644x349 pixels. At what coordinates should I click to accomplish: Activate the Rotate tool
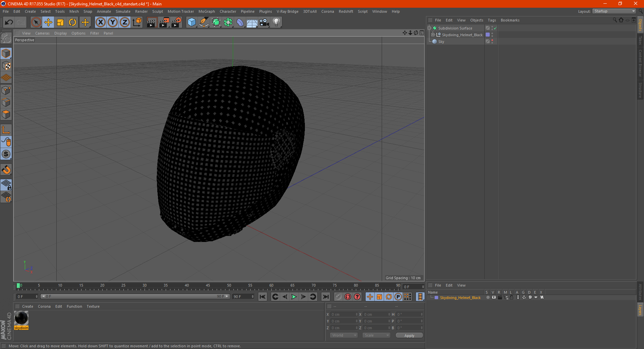pos(72,22)
